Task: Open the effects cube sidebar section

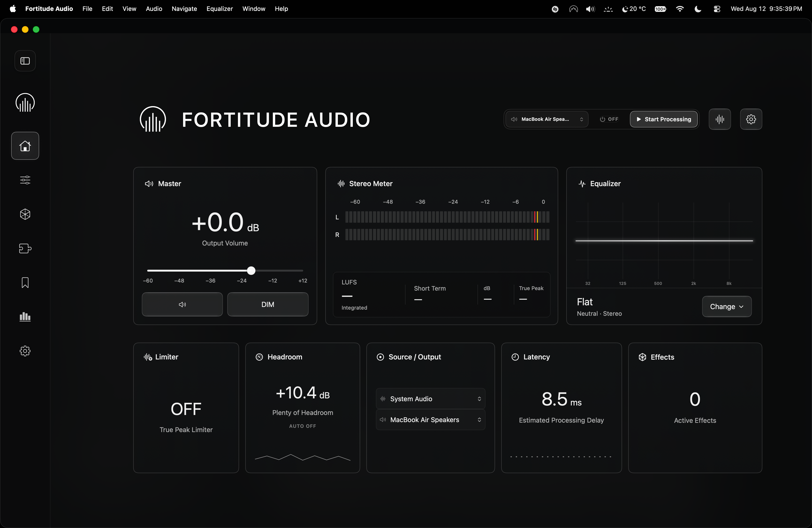Action: (25, 214)
